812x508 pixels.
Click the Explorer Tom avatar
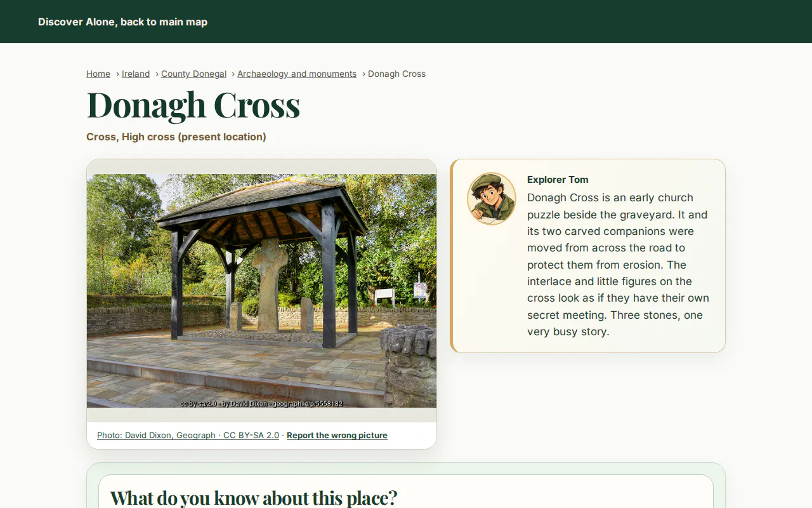pyautogui.click(x=492, y=198)
